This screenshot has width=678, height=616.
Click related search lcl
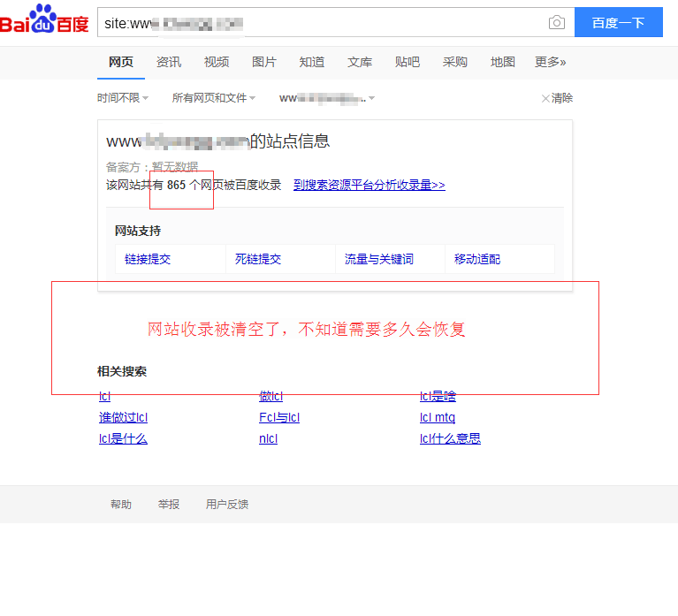coord(104,396)
